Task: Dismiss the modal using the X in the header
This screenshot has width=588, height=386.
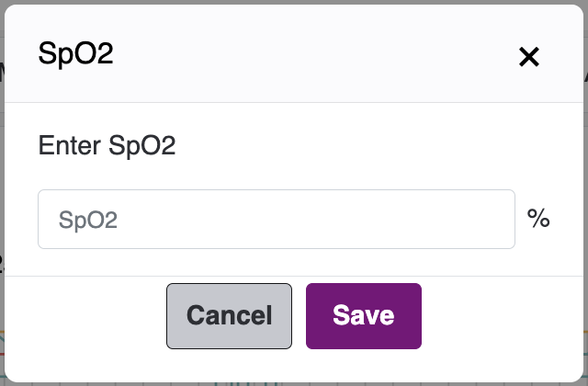Action: coord(529,57)
